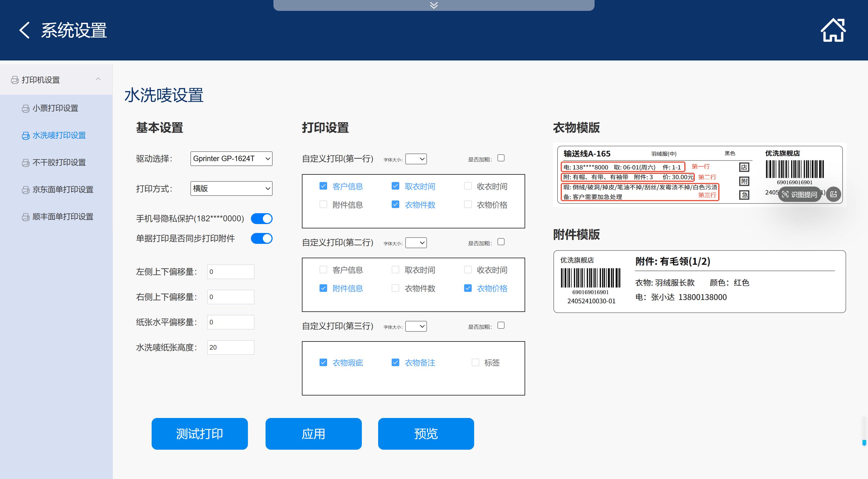
Task: Toggle 手机号隐私保护 switch off
Action: (261, 219)
